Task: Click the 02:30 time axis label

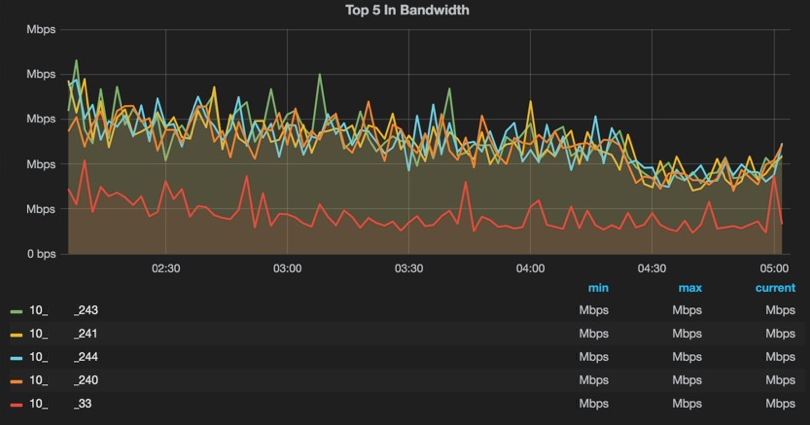Action: (x=166, y=269)
